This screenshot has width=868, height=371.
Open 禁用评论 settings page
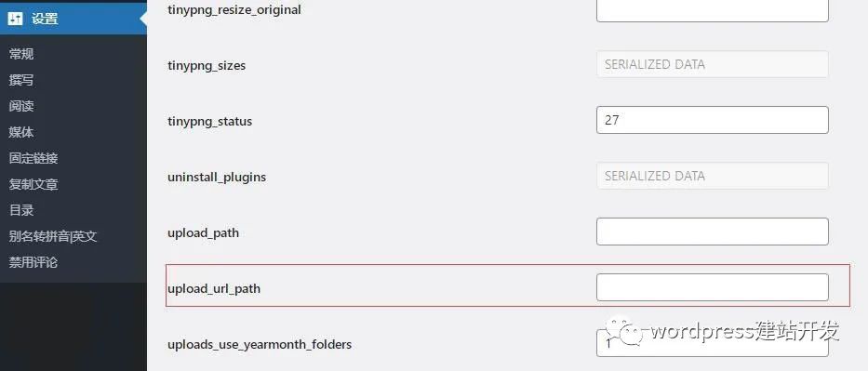point(33,262)
